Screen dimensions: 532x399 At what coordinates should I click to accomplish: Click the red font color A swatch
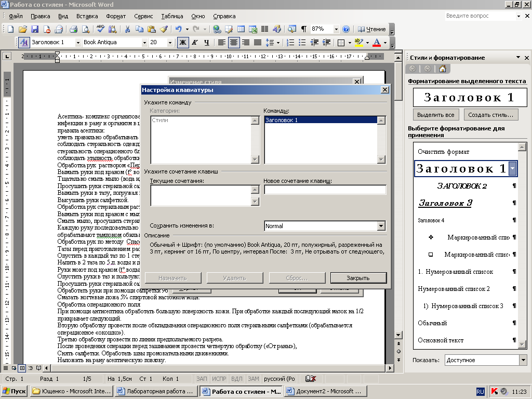(x=377, y=43)
